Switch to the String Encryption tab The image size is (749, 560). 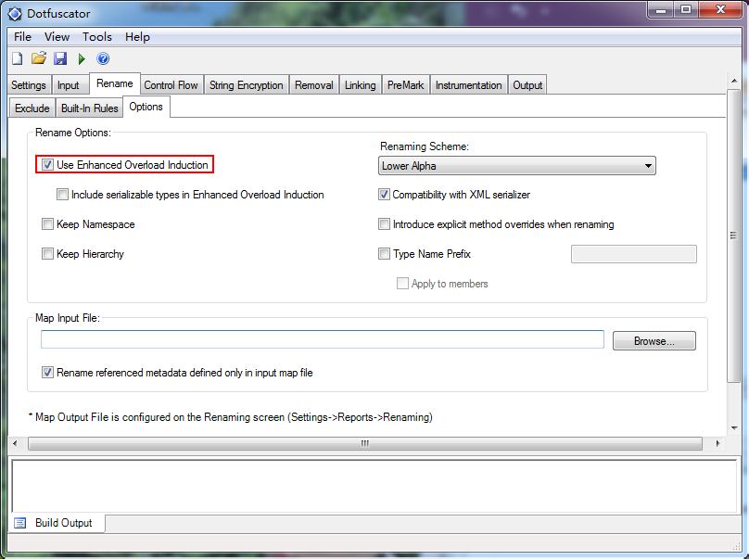click(247, 85)
